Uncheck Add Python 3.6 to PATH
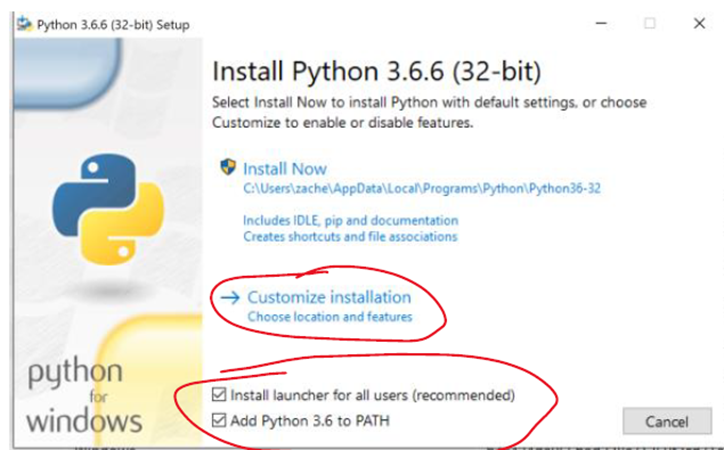The width and height of the screenshot is (724, 450). [219, 420]
